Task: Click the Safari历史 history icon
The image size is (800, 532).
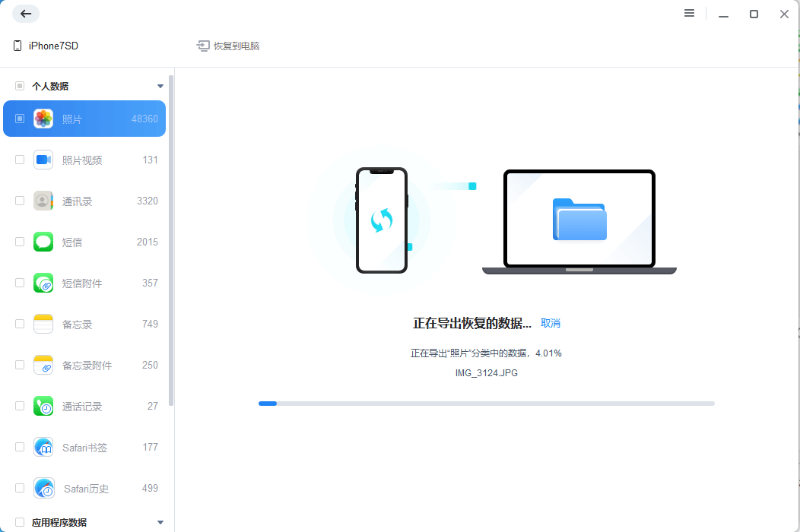Action: point(44,488)
